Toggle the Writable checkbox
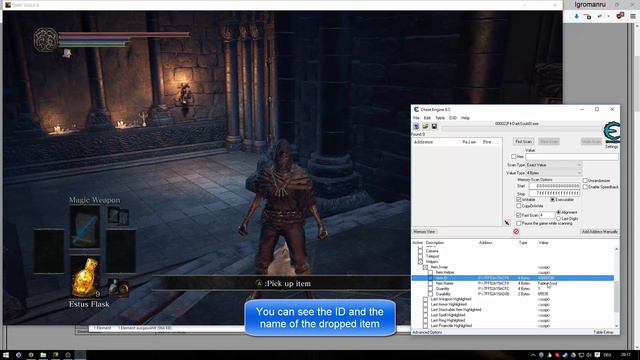 [x=519, y=200]
